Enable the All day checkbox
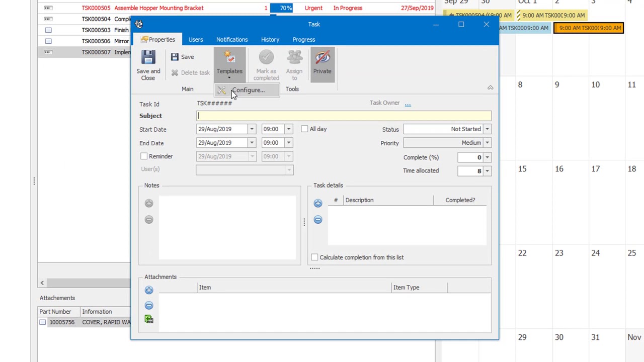644x362 pixels. tap(304, 129)
